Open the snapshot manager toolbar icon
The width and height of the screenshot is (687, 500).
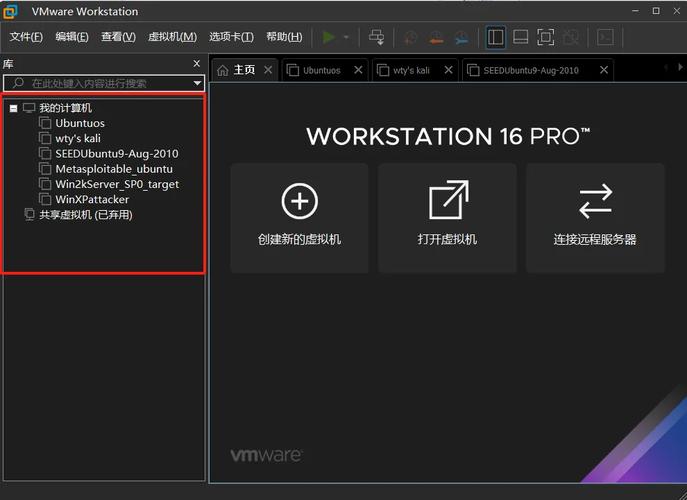[x=461, y=38]
